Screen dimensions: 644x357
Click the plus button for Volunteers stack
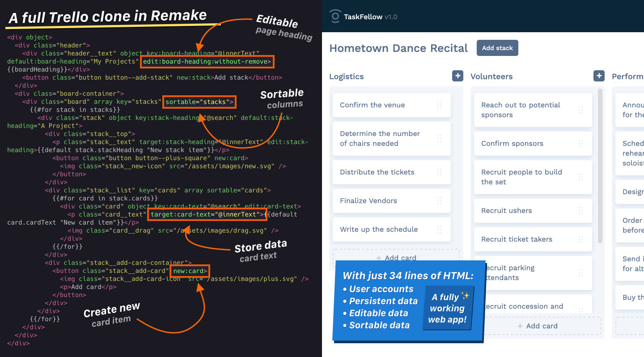coord(599,76)
